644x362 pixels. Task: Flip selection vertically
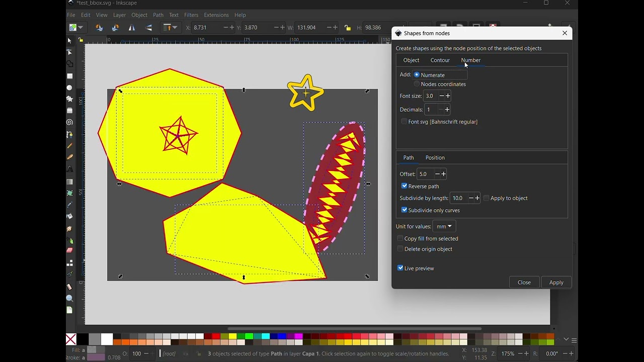pyautogui.click(x=148, y=28)
